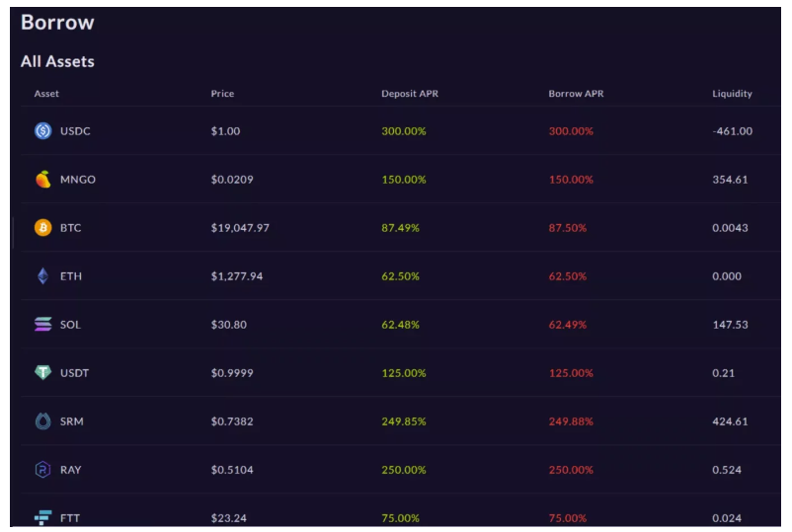Image resolution: width=792 pixels, height=532 pixels.
Task: Click USDT borrow APR 125.00% in red
Action: (571, 373)
